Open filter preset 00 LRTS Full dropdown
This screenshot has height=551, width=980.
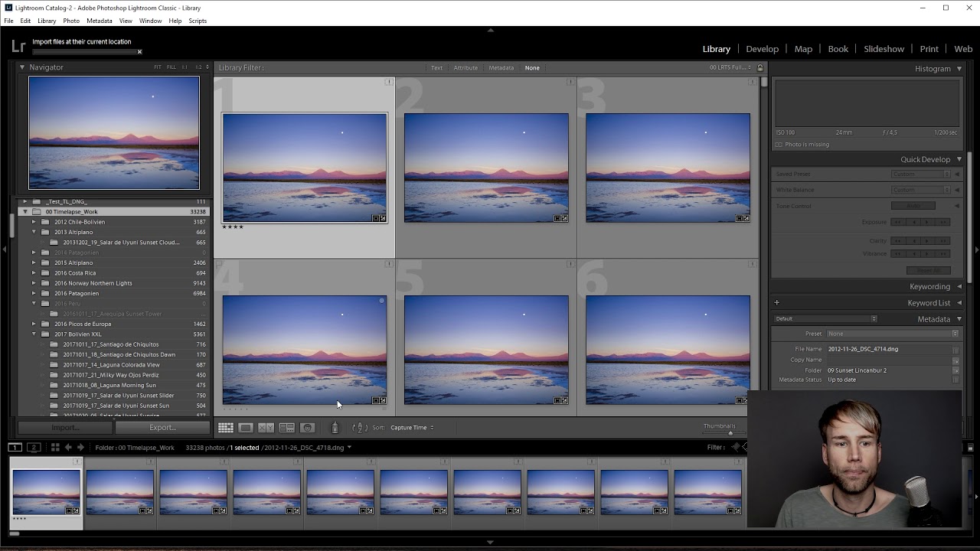coord(730,68)
